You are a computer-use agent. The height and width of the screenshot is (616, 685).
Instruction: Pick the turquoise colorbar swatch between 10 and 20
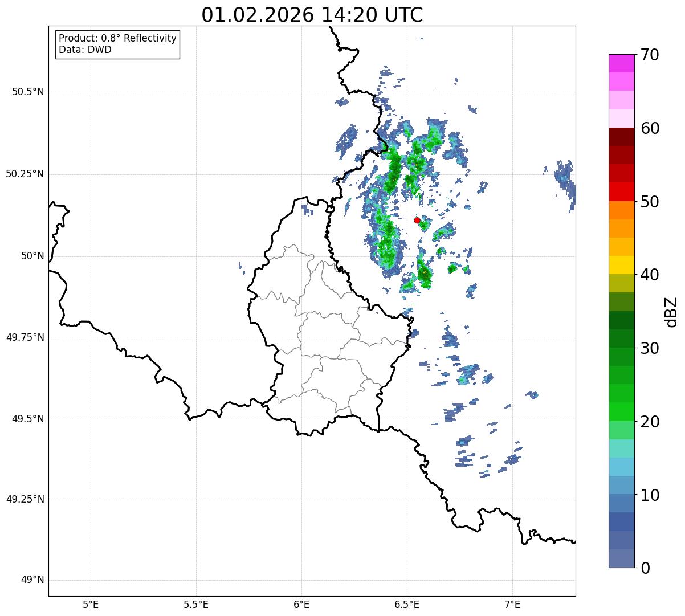pos(622,448)
